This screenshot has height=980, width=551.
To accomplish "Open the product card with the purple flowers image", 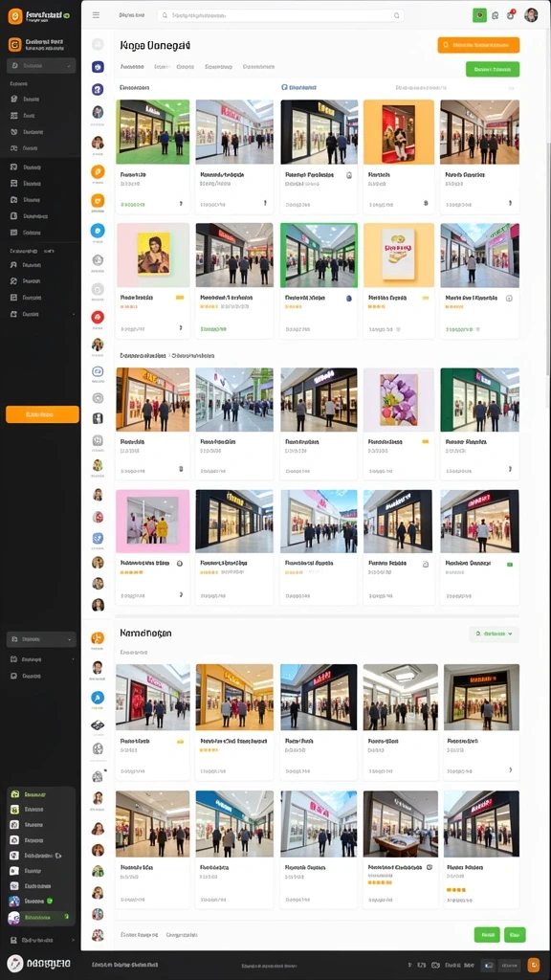I will pyautogui.click(x=399, y=424).
